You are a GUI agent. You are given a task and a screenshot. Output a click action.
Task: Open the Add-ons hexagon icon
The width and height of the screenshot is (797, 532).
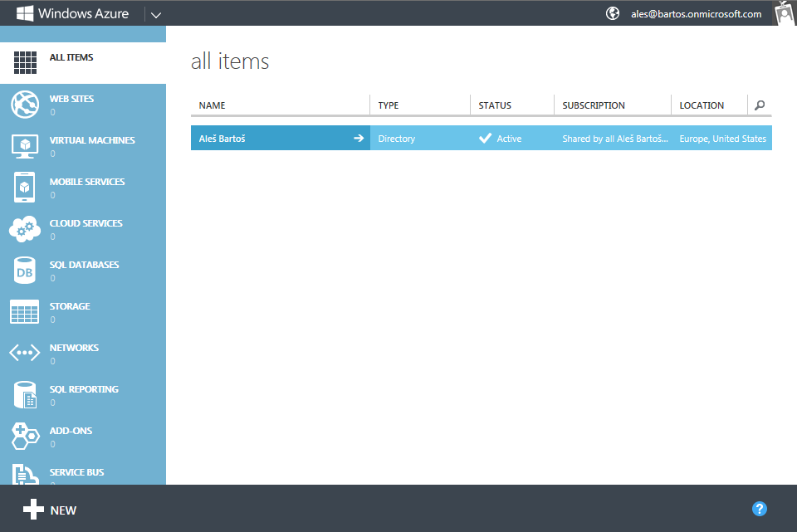tap(26, 436)
